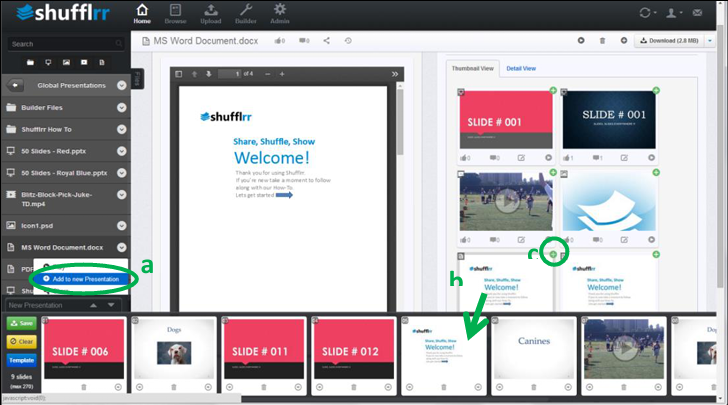Filter sidebar by document icon
Viewport: 728px width, 405px height.
click(x=102, y=62)
